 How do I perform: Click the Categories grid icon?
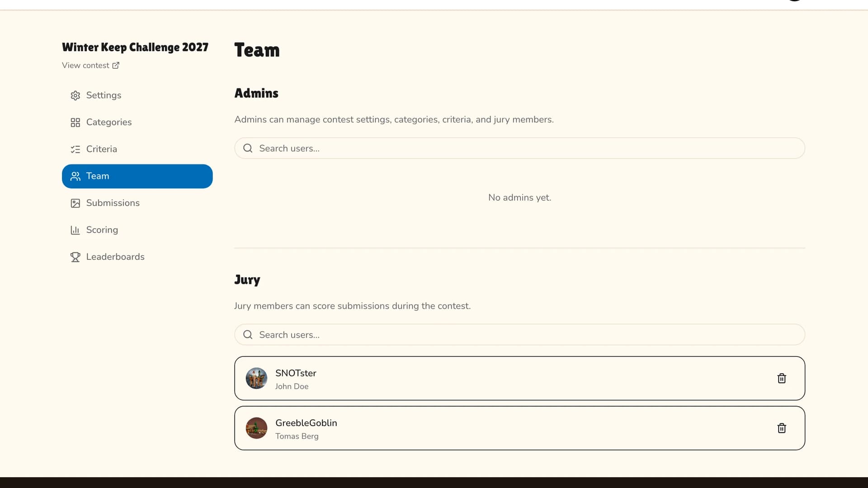click(x=75, y=122)
